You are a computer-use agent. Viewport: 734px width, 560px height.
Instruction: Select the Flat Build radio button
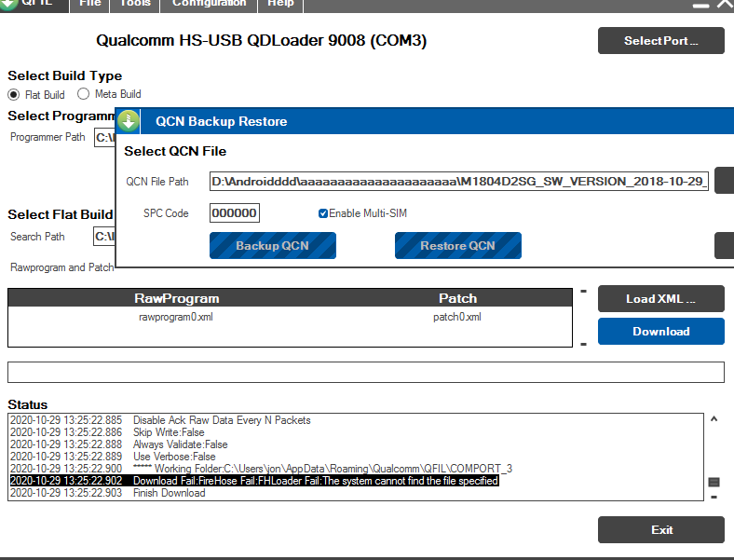coord(14,94)
